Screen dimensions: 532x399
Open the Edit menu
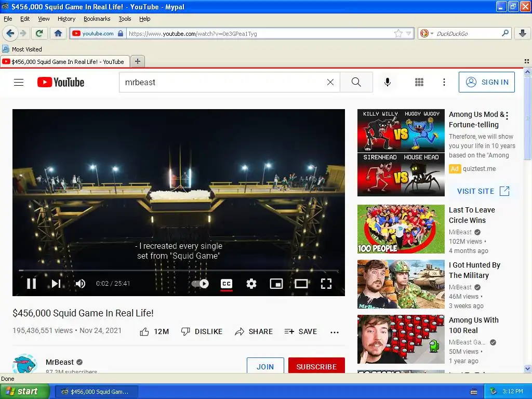(x=25, y=19)
